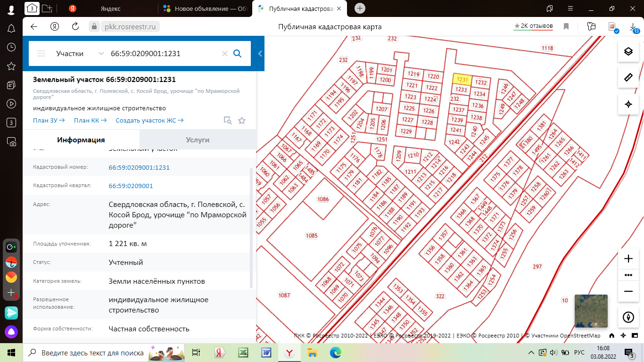Switch to the satellite basemap thumbnail
644x362 pixels.
[x=591, y=311]
